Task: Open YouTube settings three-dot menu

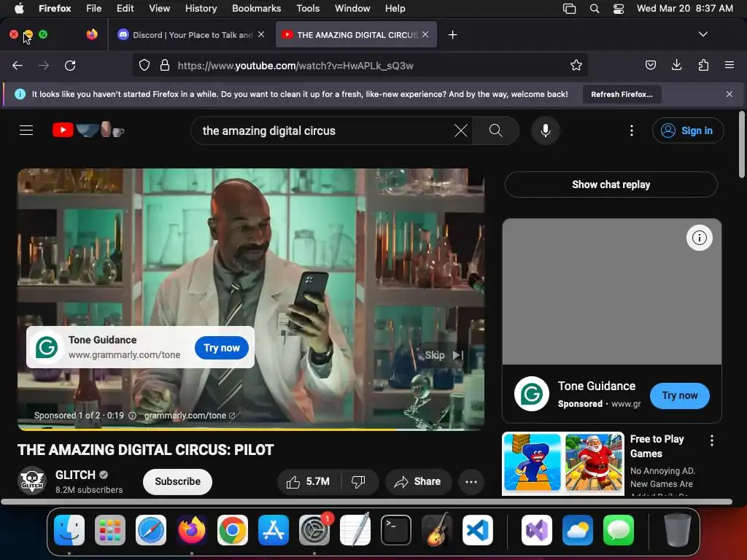Action: coord(632,131)
